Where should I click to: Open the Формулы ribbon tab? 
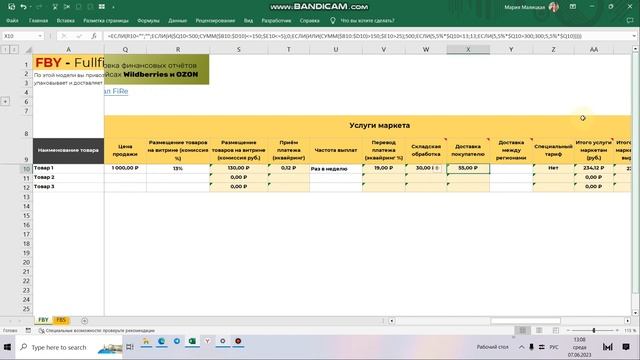148,20
